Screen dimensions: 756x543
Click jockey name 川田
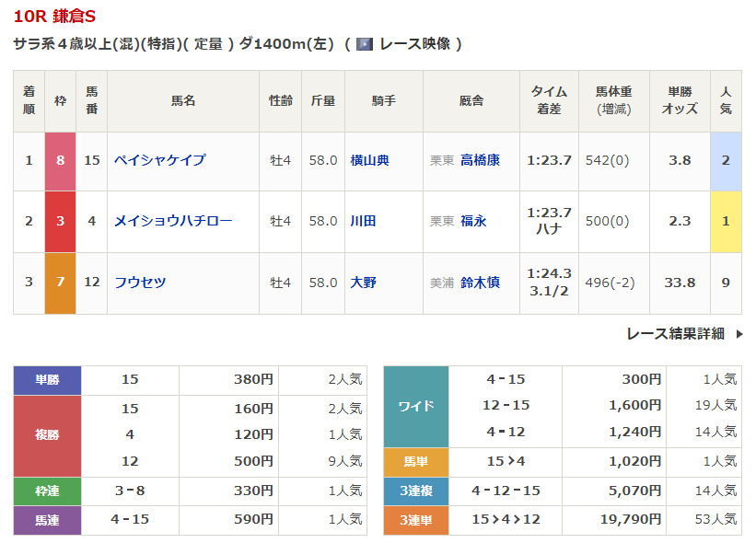363,221
